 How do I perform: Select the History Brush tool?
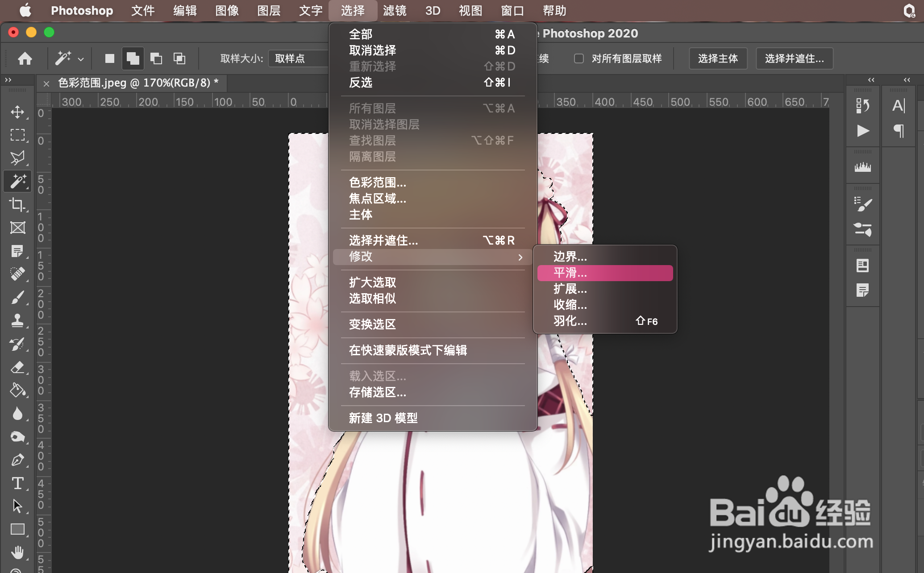click(17, 344)
